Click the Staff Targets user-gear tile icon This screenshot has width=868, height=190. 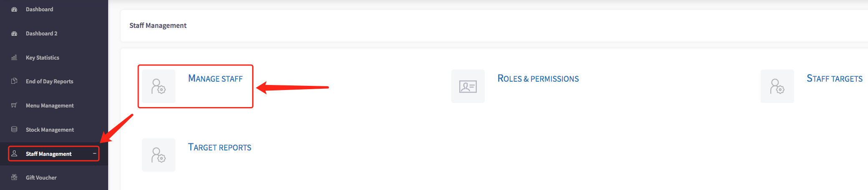pos(777,86)
